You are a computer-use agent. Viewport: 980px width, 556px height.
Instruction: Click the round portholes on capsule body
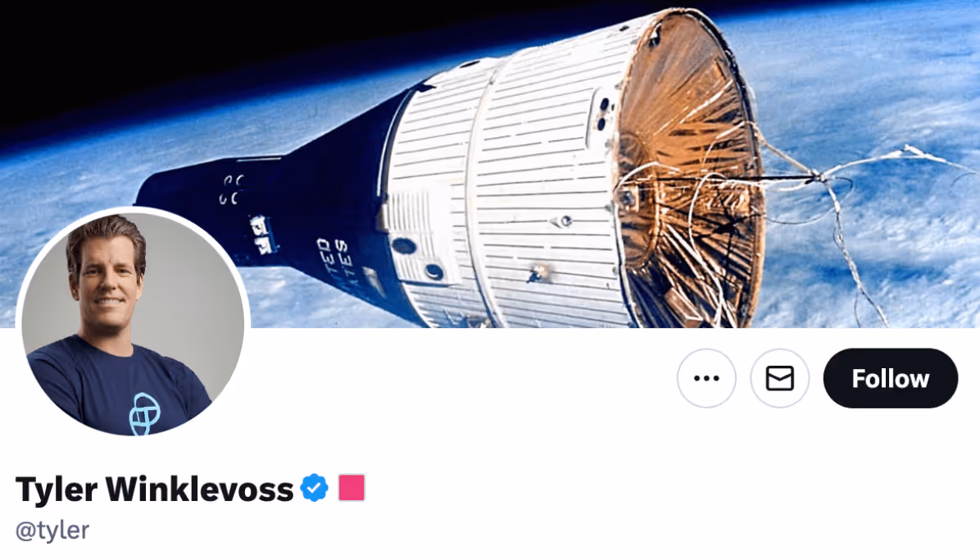(x=418, y=258)
